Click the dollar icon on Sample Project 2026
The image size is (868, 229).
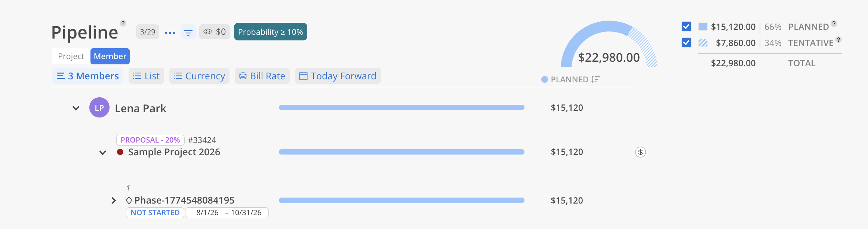pyautogui.click(x=640, y=152)
